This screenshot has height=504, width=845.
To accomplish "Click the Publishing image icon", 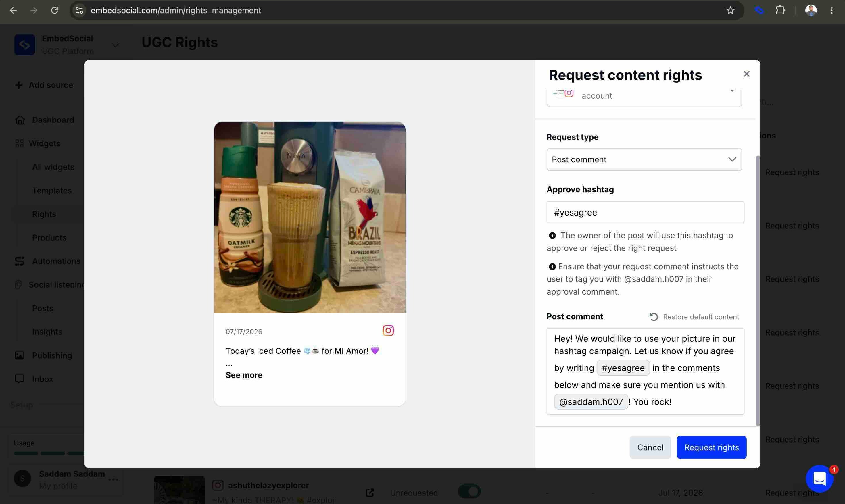I will point(19,355).
